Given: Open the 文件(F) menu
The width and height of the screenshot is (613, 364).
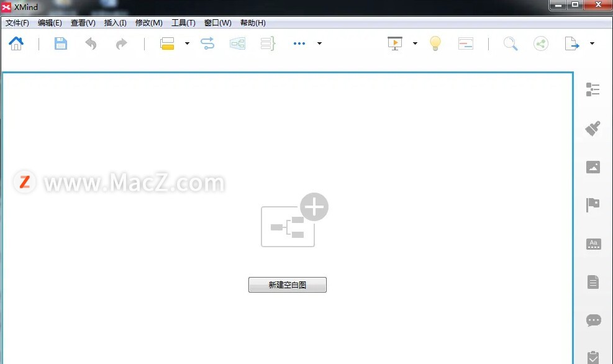Looking at the screenshot, I should tap(17, 23).
